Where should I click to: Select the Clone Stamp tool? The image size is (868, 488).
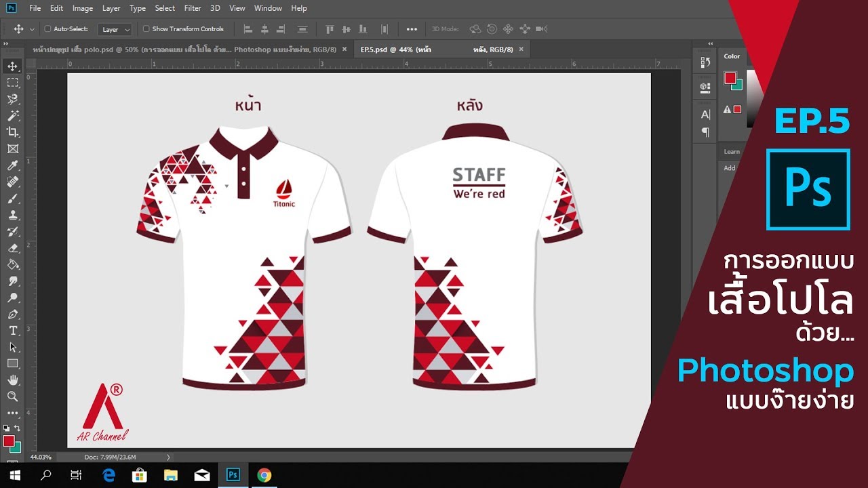coord(13,215)
